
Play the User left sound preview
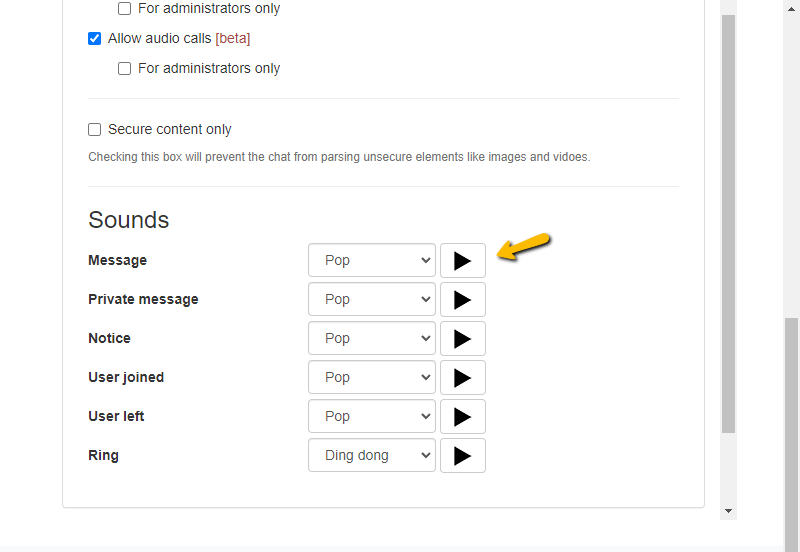[462, 416]
